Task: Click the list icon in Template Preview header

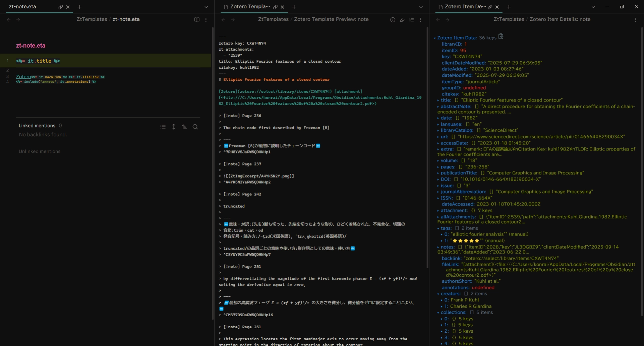Action: [411, 20]
